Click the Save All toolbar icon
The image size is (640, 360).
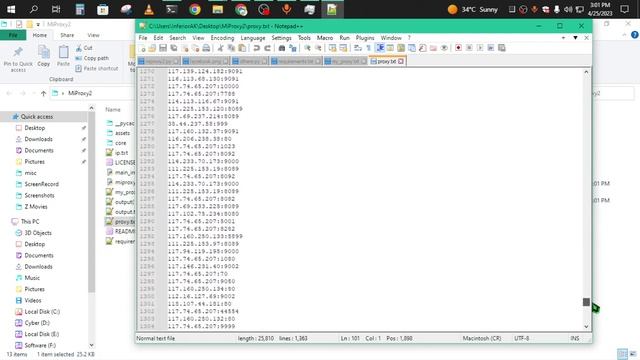174,48
